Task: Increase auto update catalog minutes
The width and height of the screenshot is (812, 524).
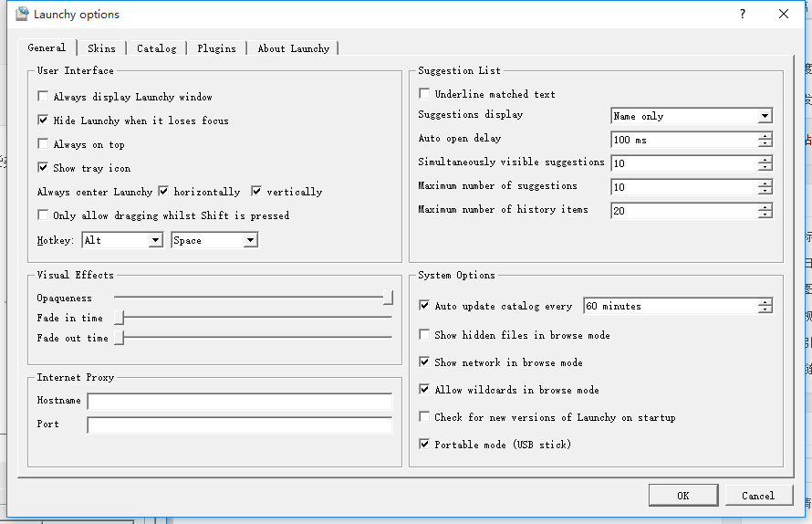Action: point(765,302)
